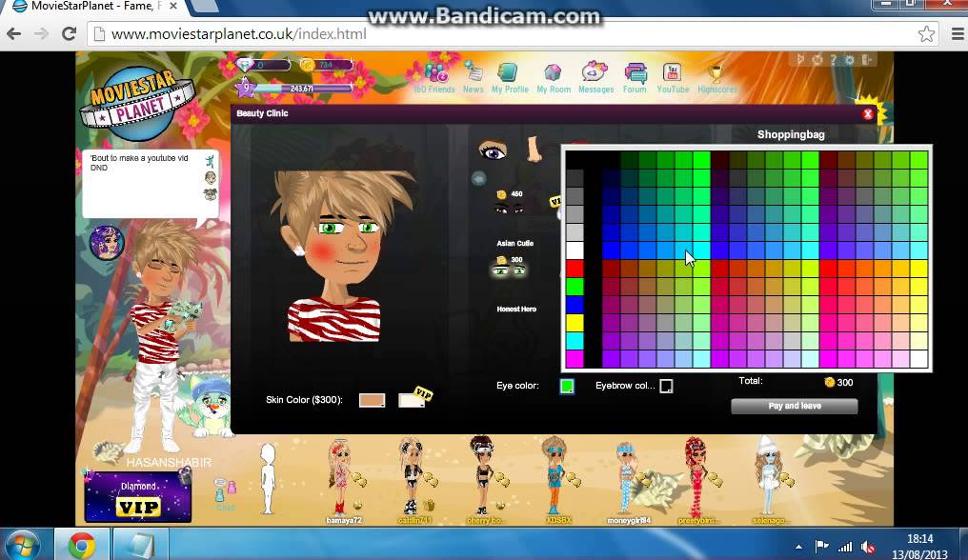Choose the Honest Hero green eyes costing 300
Viewport: 968px width, 560px height.
pos(510,271)
